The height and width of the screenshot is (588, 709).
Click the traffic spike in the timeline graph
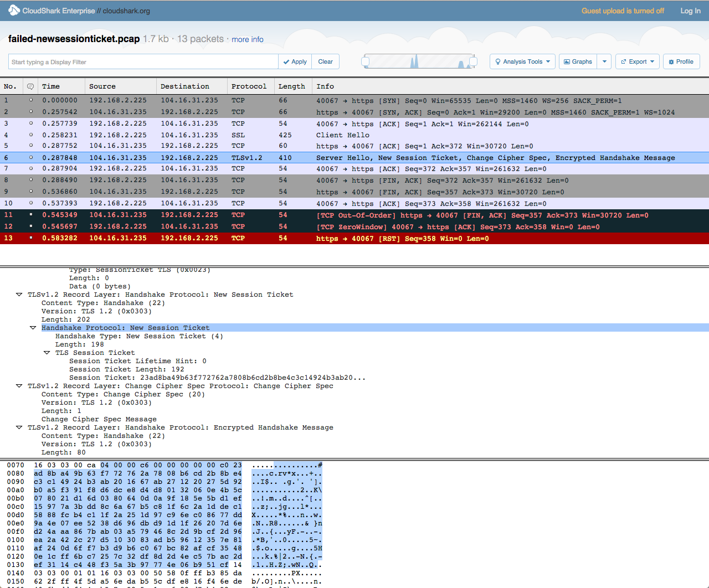pos(414,61)
